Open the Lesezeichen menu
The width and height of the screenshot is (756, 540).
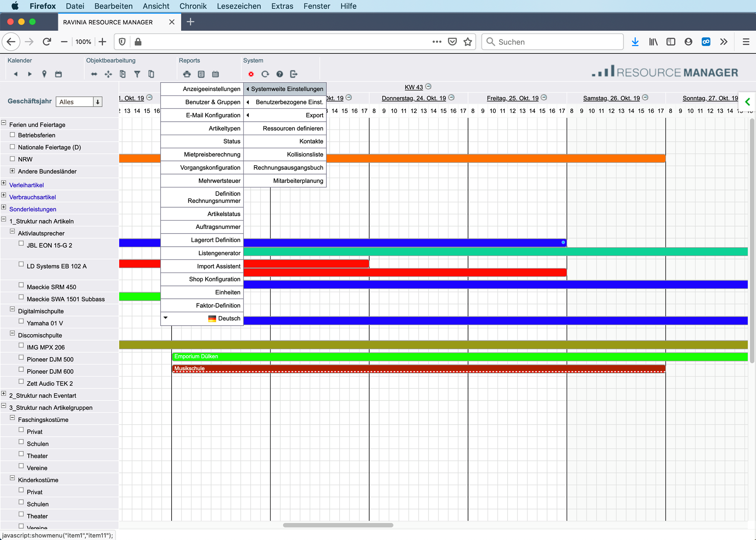click(239, 6)
